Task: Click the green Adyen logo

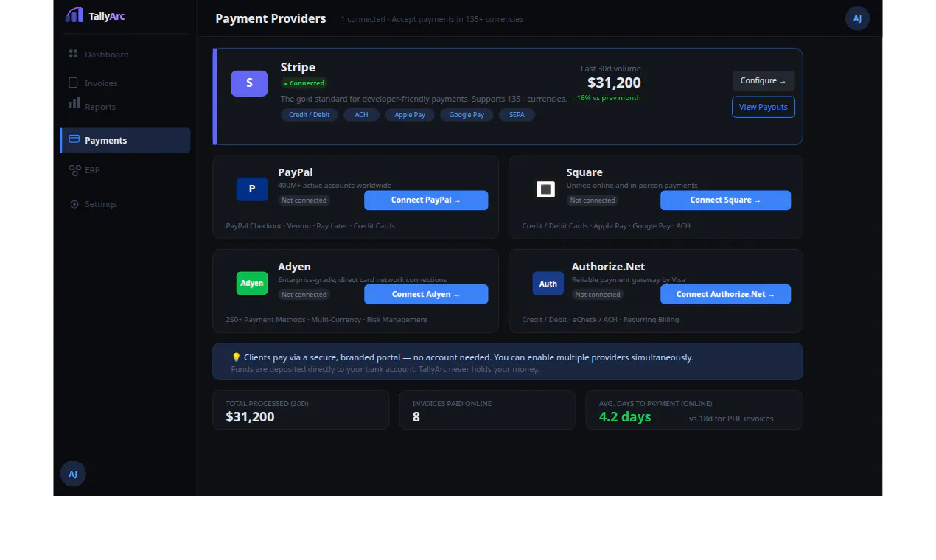Action: point(252,283)
